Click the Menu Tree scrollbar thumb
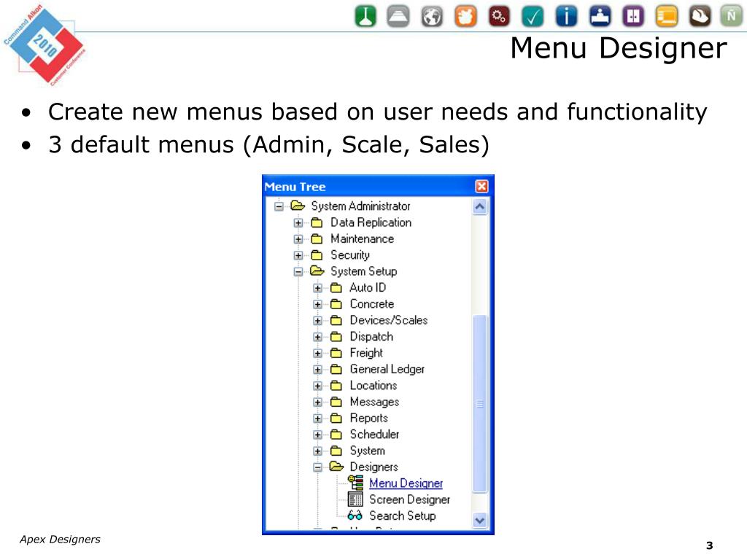This screenshot has width=747, height=560. [480, 404]
